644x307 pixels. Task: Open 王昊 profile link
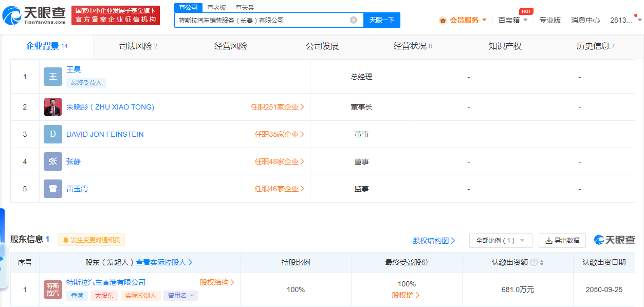73,69
